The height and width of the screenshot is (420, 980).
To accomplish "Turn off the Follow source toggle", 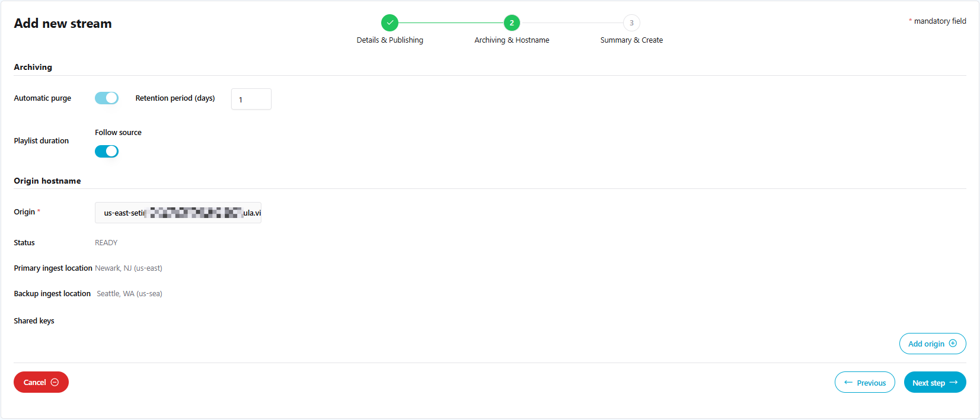I will 107,152.
